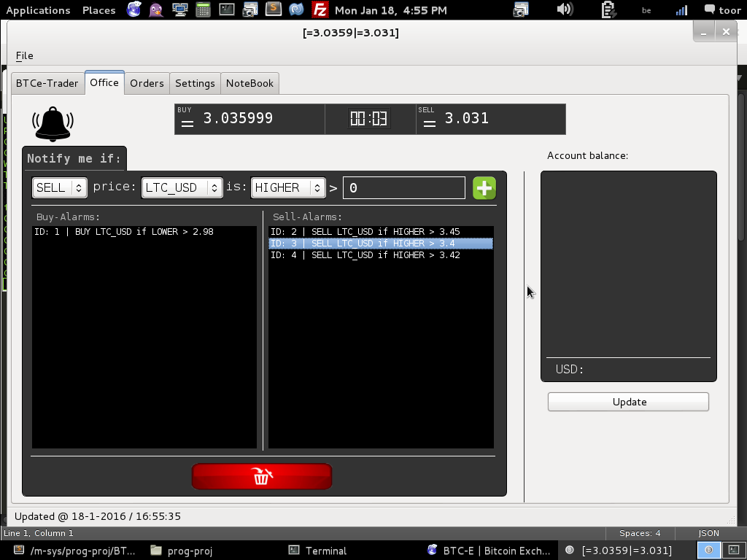Image resolution: width=747 pixels, height=560 pixels.
Task: Click the Update balance button
Action: [628, 402]
